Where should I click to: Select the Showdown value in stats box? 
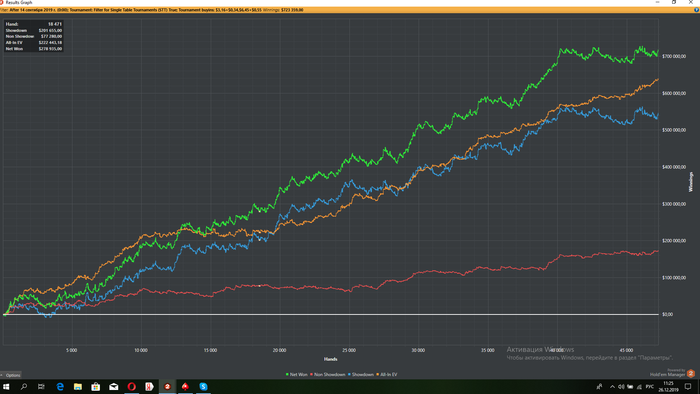50,30
